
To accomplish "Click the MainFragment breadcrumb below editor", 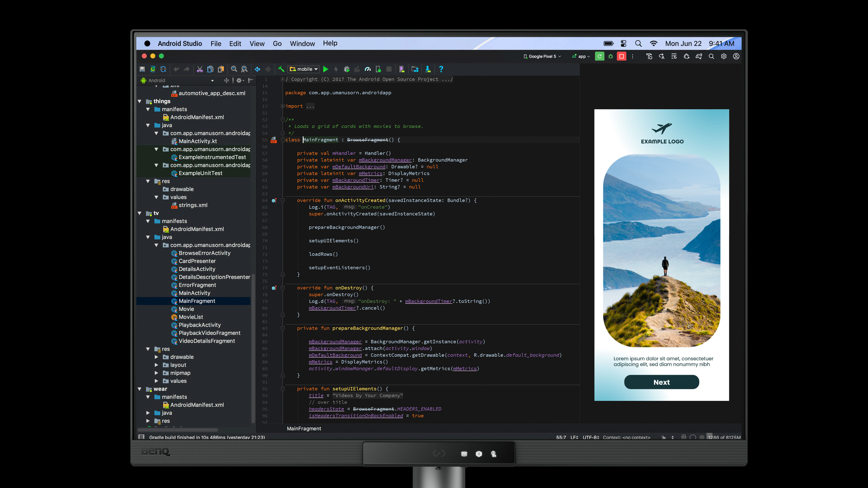I will coord(304,428).
